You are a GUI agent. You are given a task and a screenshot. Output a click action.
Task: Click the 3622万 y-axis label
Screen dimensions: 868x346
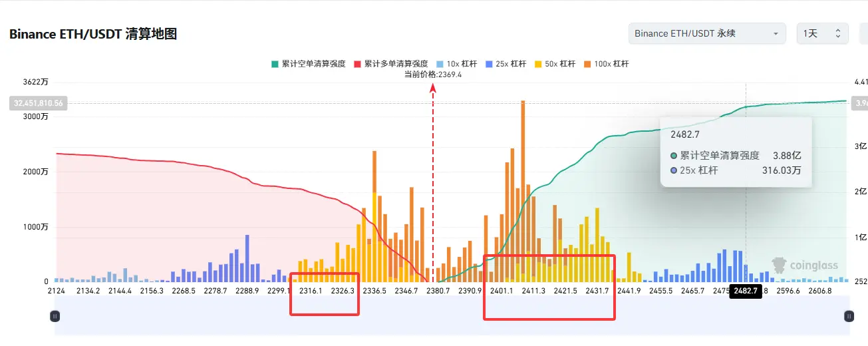point(35,82)
